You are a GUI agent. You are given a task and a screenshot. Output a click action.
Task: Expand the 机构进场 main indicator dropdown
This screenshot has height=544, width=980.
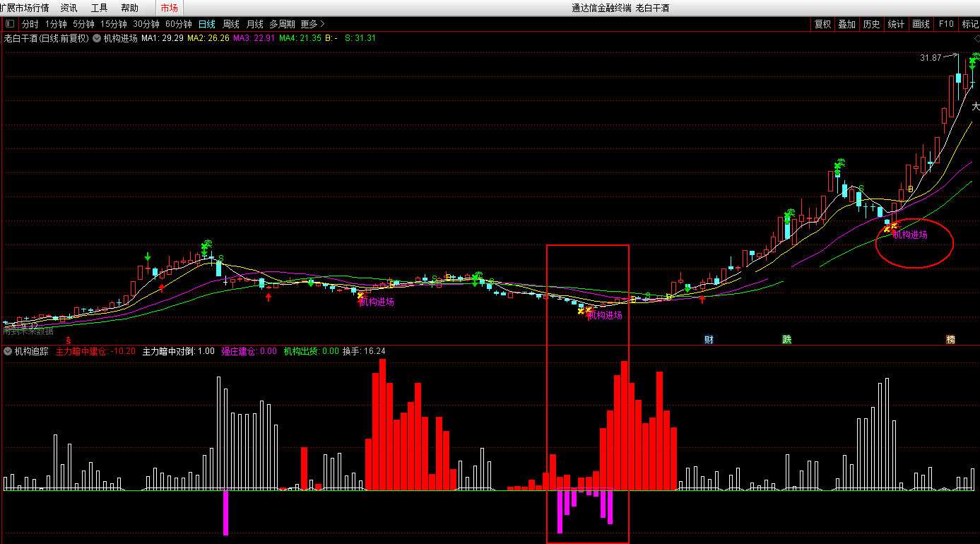(96, 38)
